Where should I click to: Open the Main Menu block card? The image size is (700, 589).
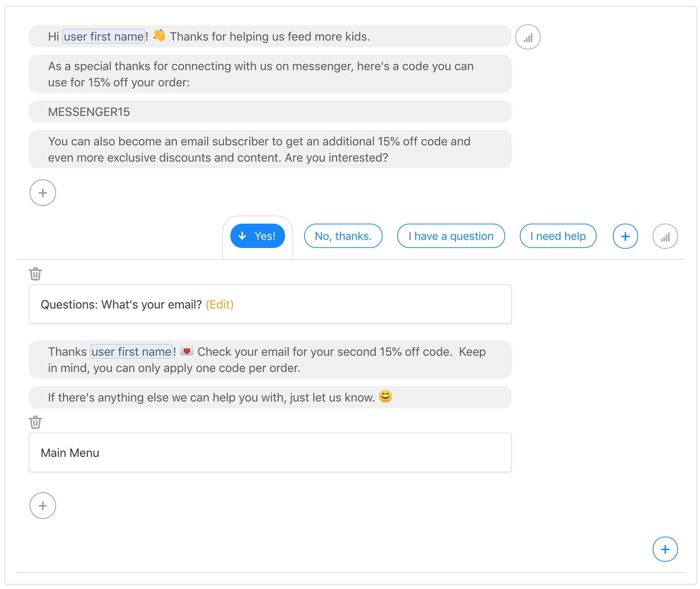(270, 452)
